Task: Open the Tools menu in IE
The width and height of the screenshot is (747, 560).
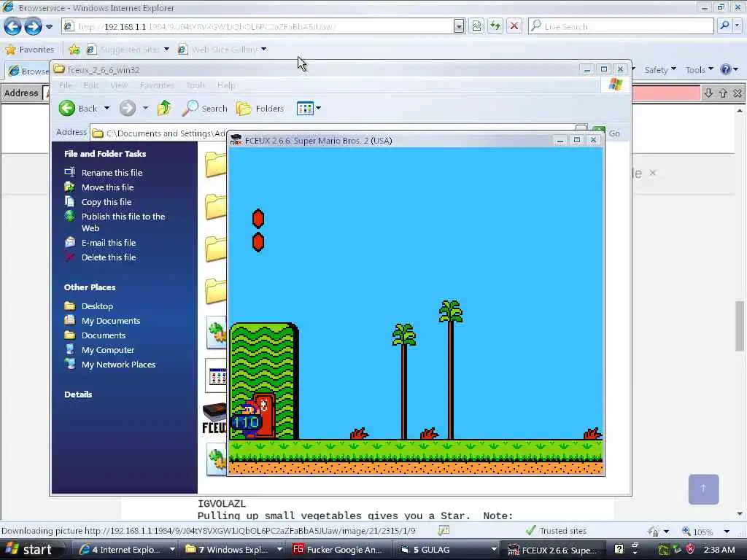Action: [699, 69]
